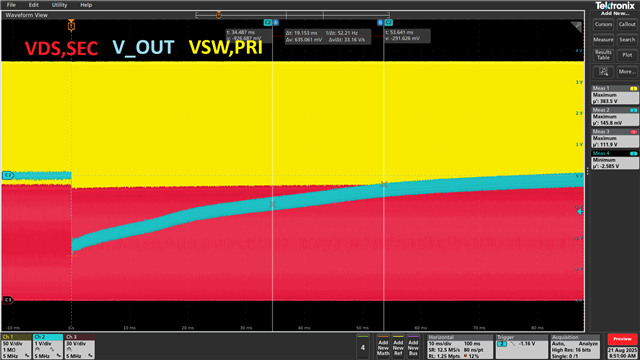640x360 pixels.
Task: Expand the Horizontal settings badge
Action: (460, 347)
